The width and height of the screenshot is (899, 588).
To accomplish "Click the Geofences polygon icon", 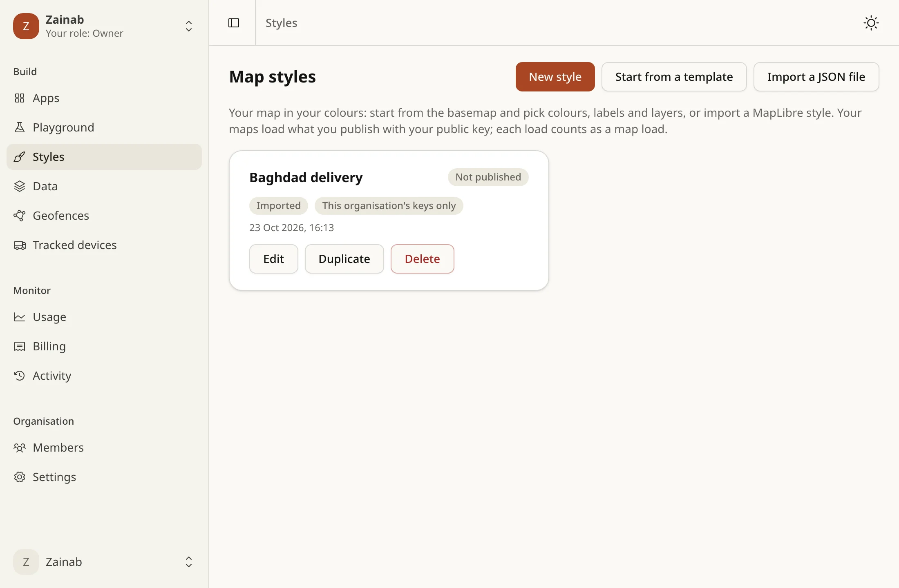I will 20,216.
